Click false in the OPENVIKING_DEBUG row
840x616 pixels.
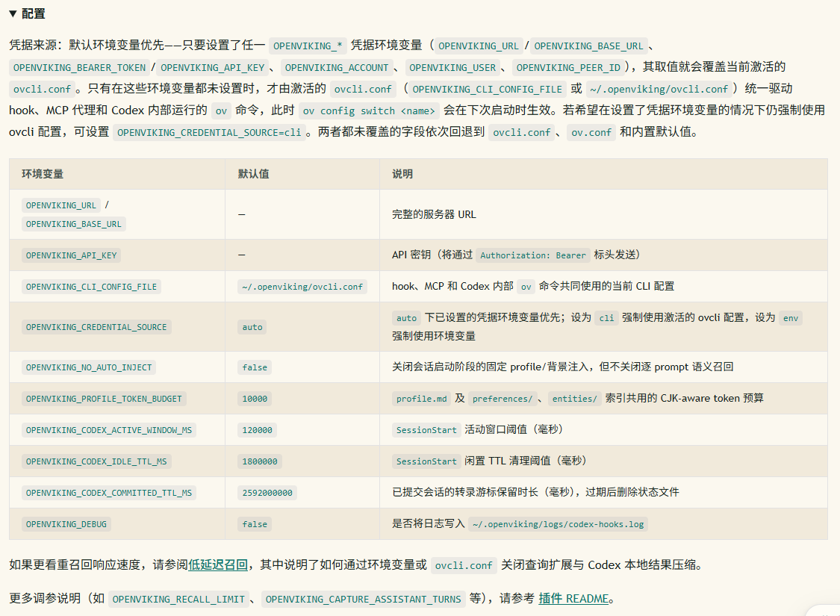coord(255,524)
